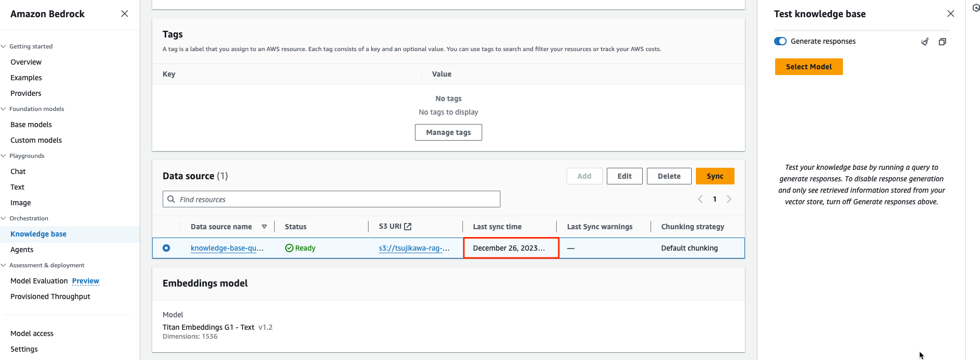Go to Model access

(x=32, y=333)
